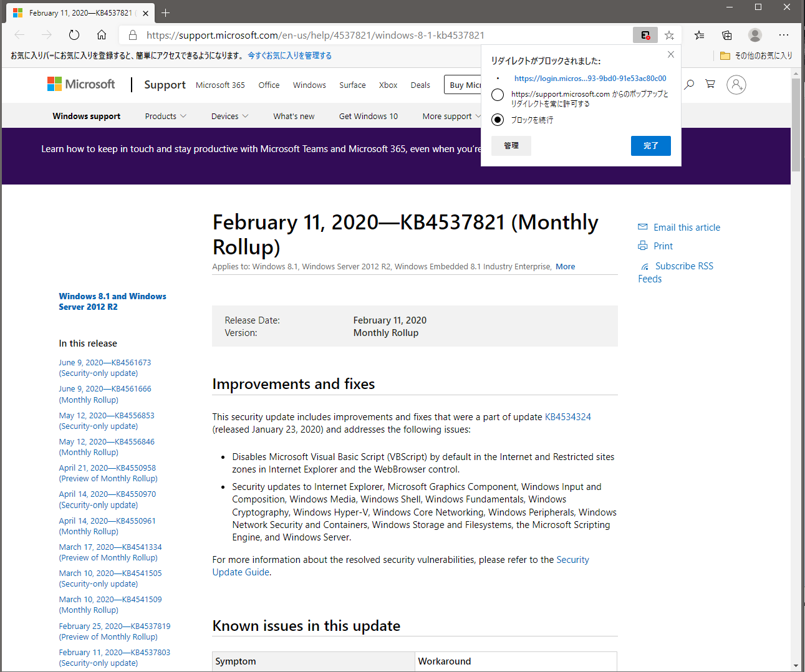Open the blocked login.microsoft URL link

pos(590,79)
